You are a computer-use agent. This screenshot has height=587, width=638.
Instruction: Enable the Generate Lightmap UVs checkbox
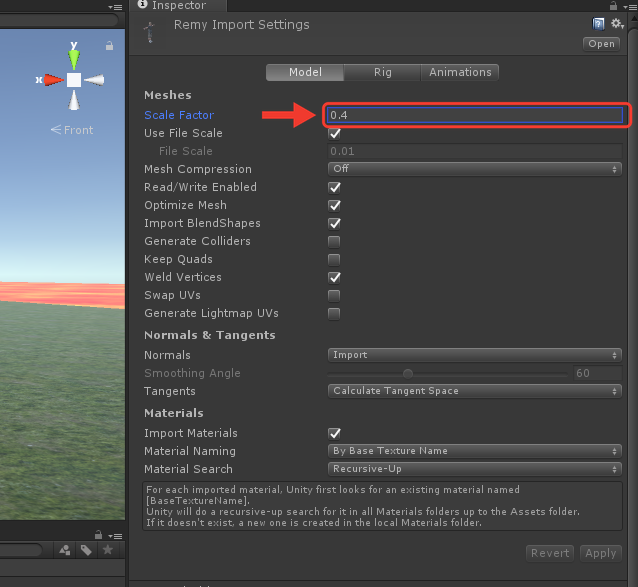334,314
